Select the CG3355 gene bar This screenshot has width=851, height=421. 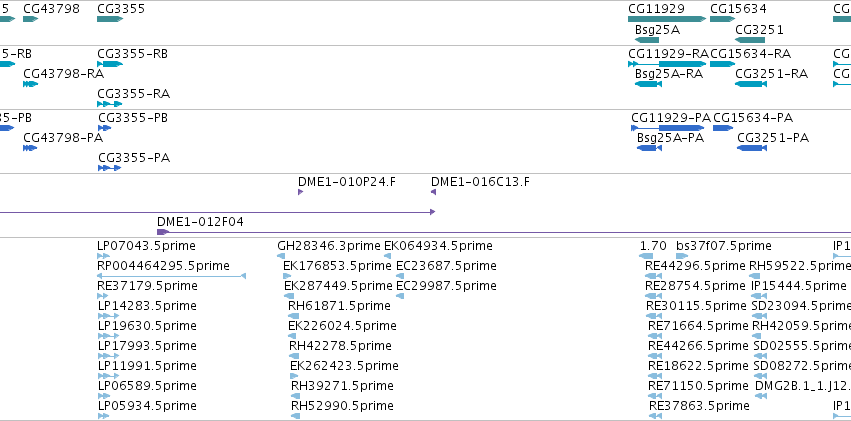tap(110, 19)
